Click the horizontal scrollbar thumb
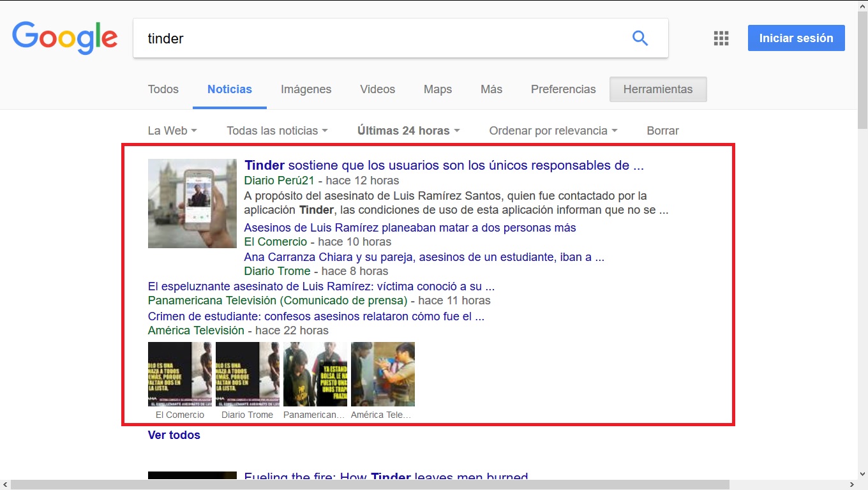The image size is (868, 490). (x=370, y=485)
